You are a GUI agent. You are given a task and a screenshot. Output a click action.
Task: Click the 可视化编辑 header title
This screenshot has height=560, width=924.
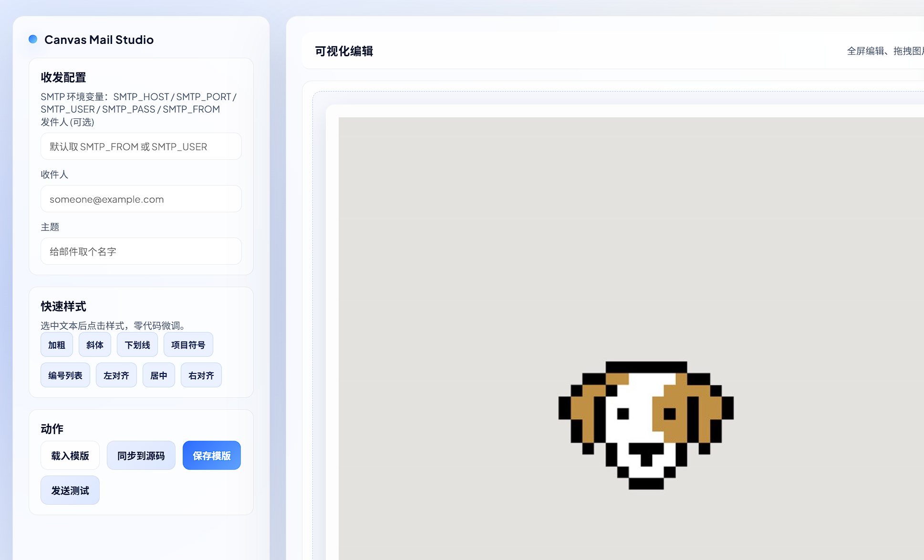(344, 51)
